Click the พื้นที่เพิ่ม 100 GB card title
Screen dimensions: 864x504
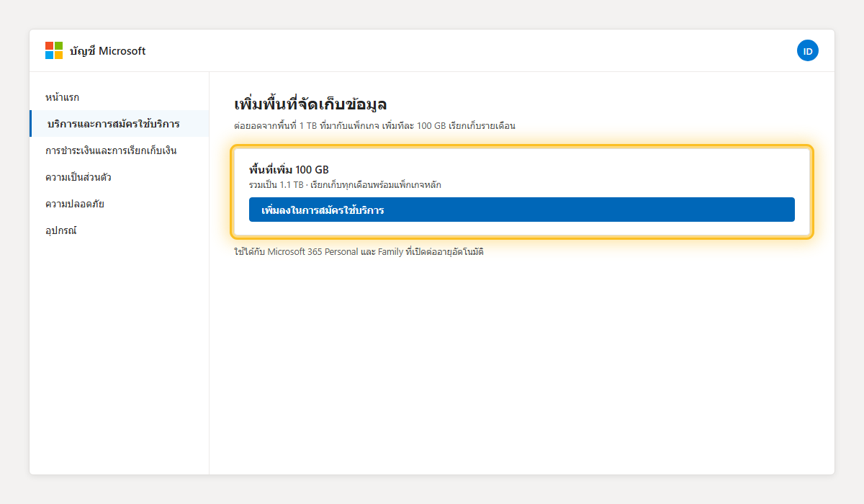(289, 170)
